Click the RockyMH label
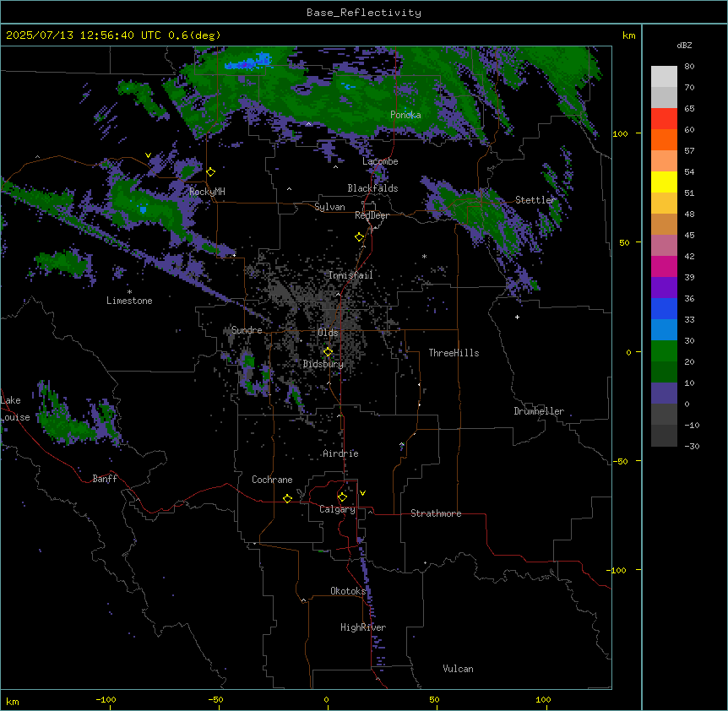 pyautogui.click(x=207, y=192)
